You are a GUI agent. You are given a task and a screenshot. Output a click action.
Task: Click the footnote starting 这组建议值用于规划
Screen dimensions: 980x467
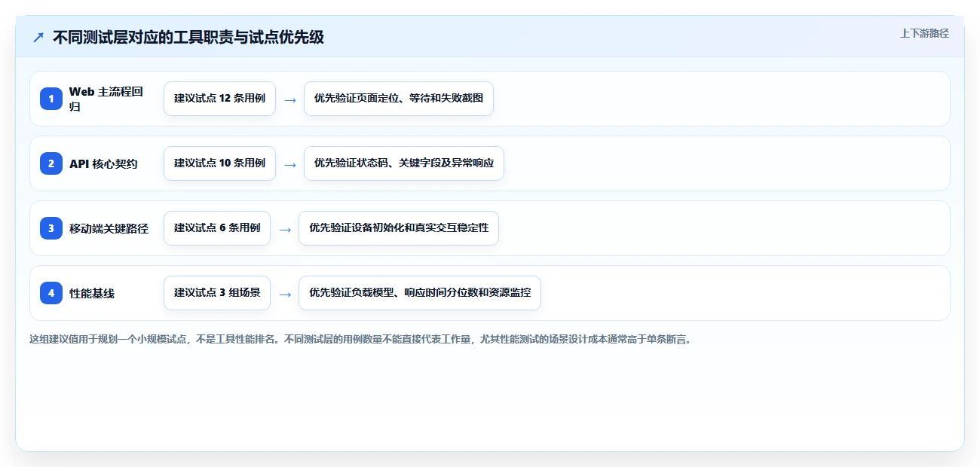[360, 339]
